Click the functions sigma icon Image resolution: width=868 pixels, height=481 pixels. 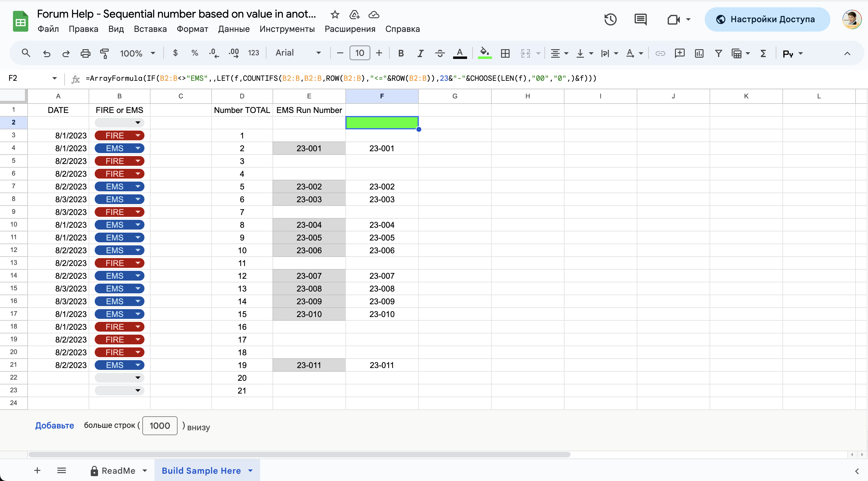point(763,53)
